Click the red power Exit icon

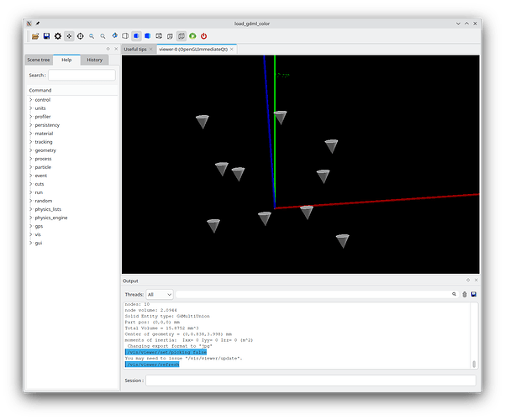pyautogui.click(x=204, y=36)
